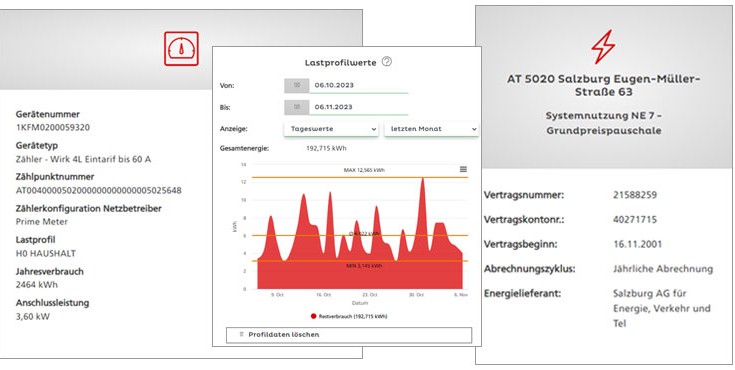The width and height of the screenshot is (735, 370).
Task: Select the Zählpunktnummer value text
Action: coord(98,190)
